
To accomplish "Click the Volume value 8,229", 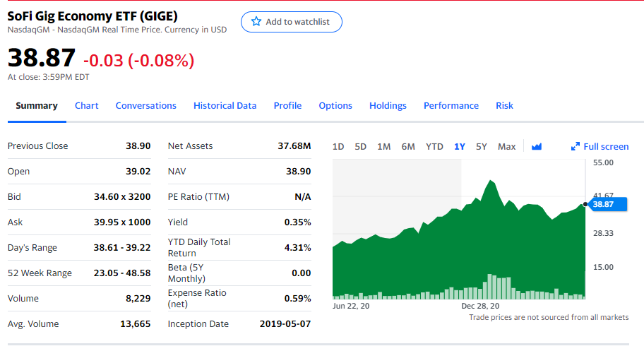I will pos(138,299).
